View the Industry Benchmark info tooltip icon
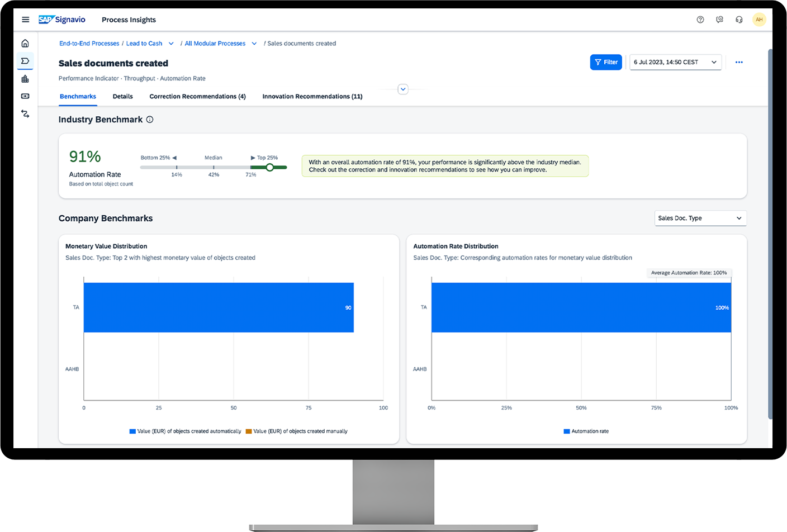Image resolution: width=787 pixels, height=532 pixels. click(149, 119)
